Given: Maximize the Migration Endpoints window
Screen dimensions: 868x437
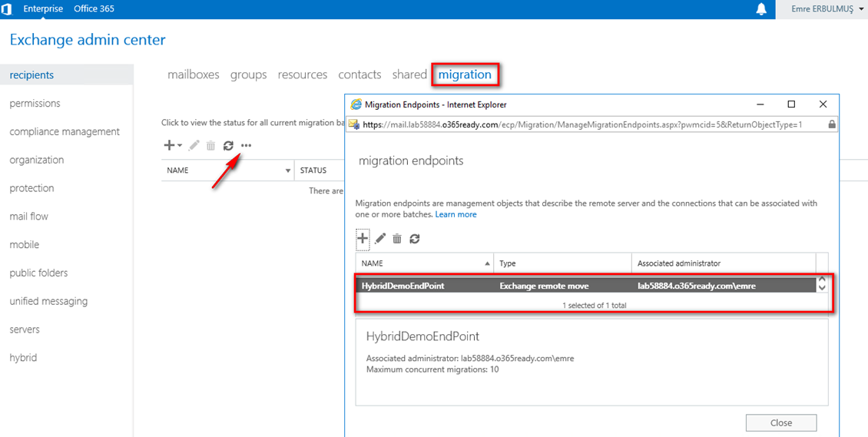Looking at the screenshot, I should pos(792,104).
